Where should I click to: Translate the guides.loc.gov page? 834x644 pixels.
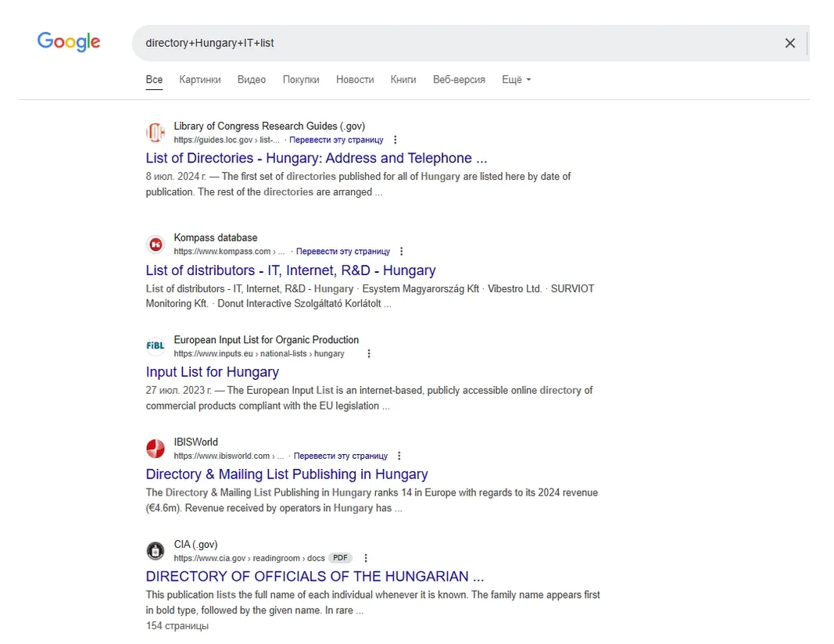[336, 140]
